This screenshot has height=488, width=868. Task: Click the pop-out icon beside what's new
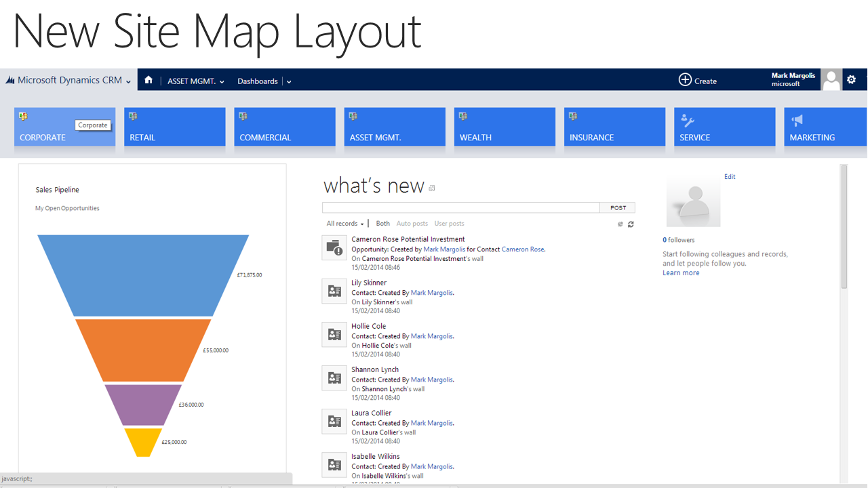(x=432, y=188)
